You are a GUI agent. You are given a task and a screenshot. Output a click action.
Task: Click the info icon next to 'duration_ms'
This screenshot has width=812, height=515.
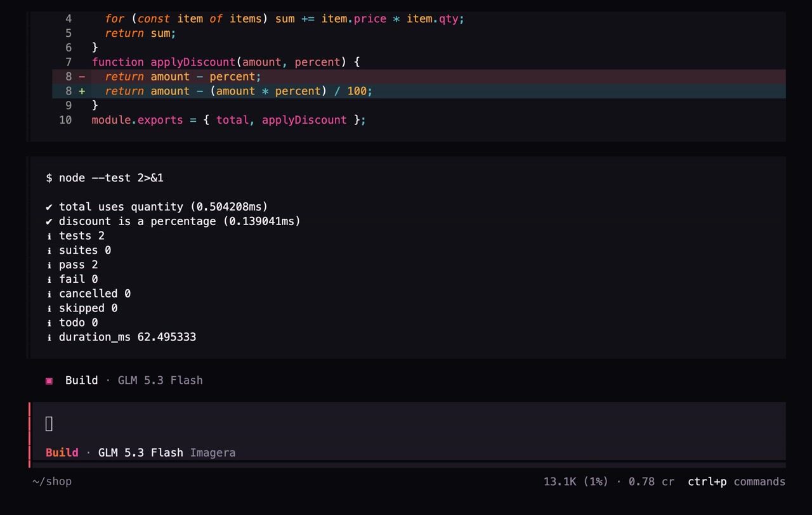[49, 337]
